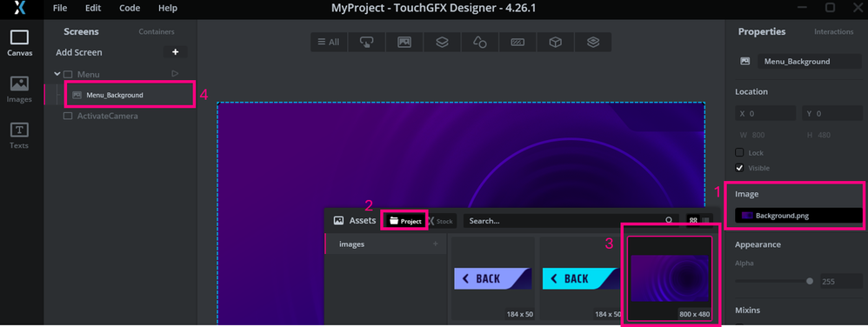Open the Texts section in sidebar
Viewport: 868px width, 327px height.
[x=19, y=136]
